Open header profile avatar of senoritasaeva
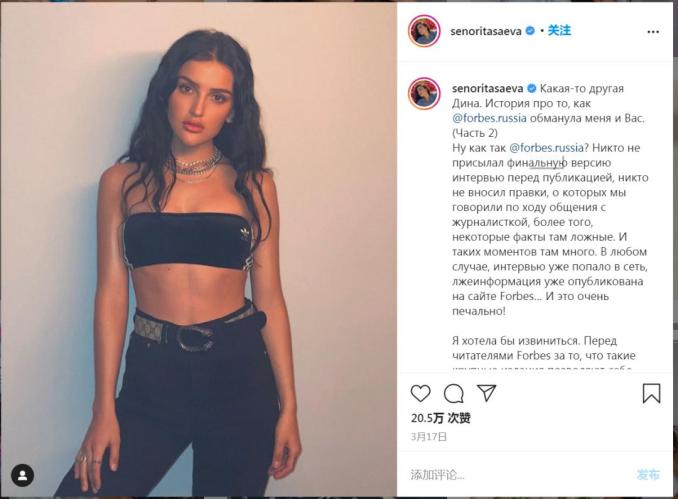 424,31
